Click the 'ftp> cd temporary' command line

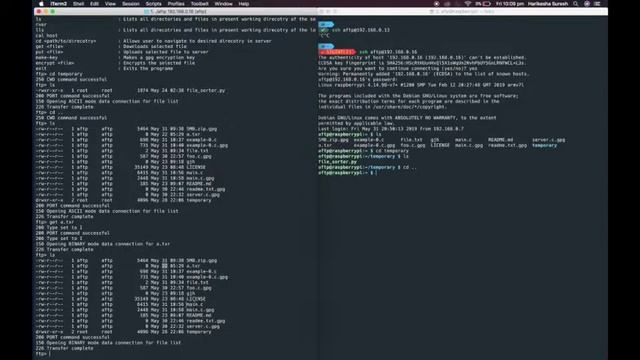click(x=59, y=74)
